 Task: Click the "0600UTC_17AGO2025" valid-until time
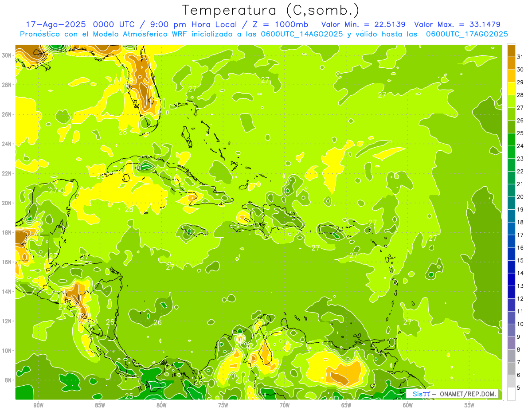467,34
